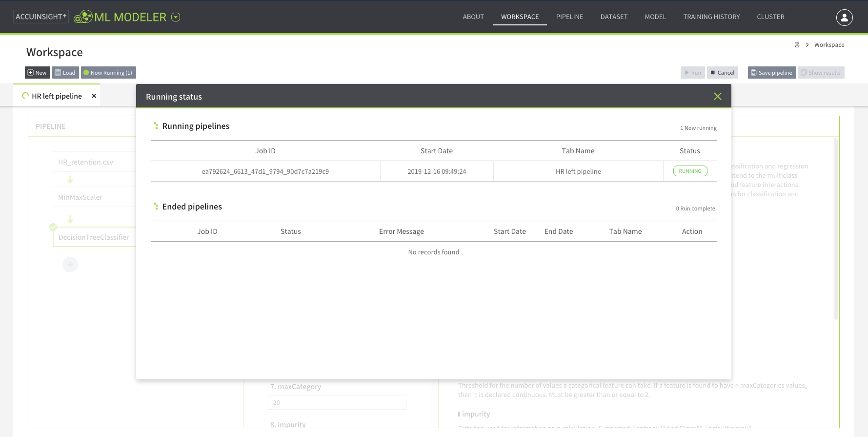Image resolution: width=868 pixels, height=437 pixels.
Task: Click the End Date column header
Action: [559, 231]
